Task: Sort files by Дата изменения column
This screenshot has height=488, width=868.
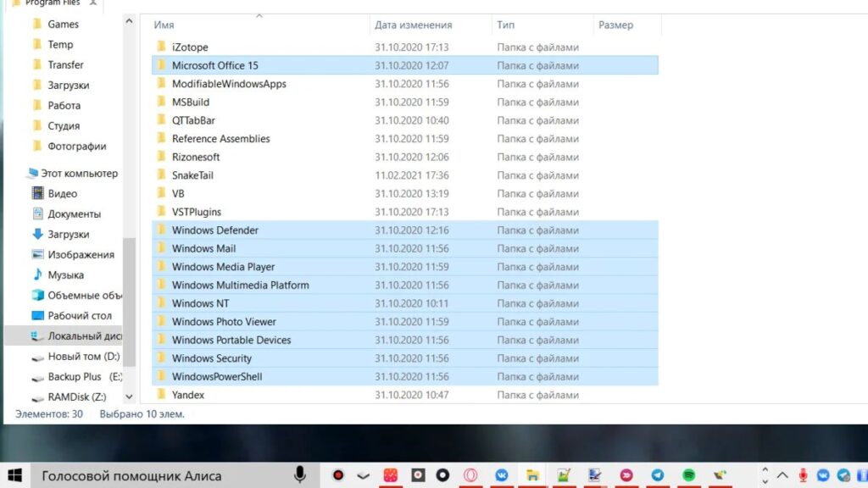Action: 414,25
